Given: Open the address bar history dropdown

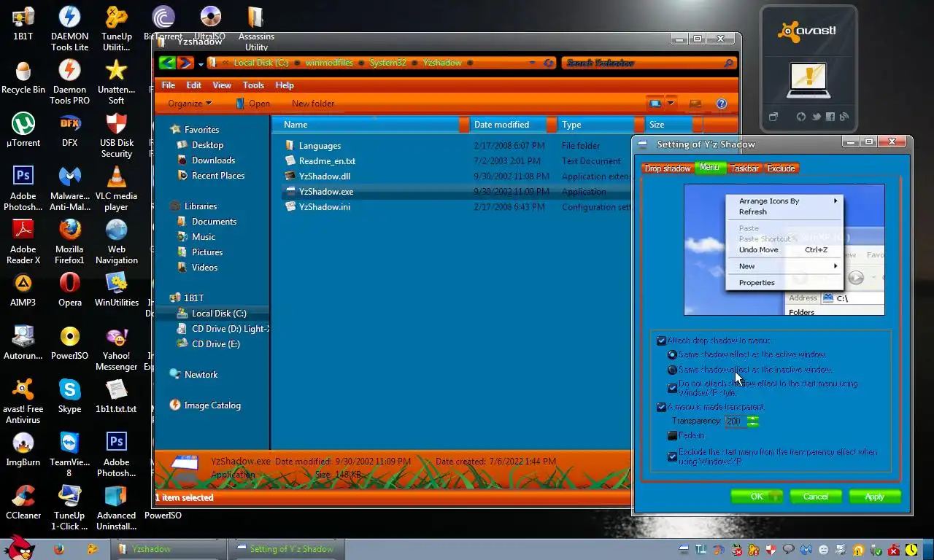Looking at the screenshot, I should pyautogui.click(x=533, y=63).
